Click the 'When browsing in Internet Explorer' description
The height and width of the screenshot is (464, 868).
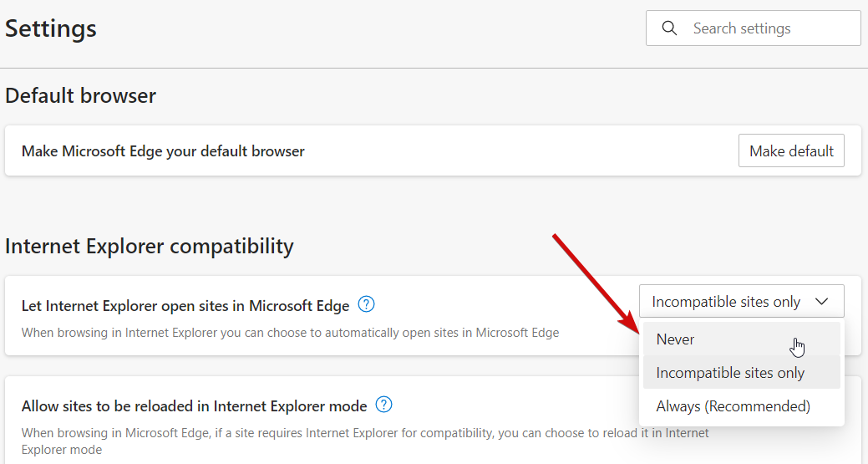[290, 333]
